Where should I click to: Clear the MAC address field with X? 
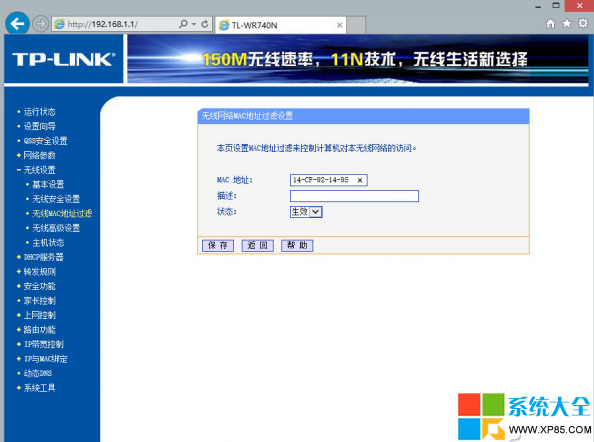(x=360, y=180)
